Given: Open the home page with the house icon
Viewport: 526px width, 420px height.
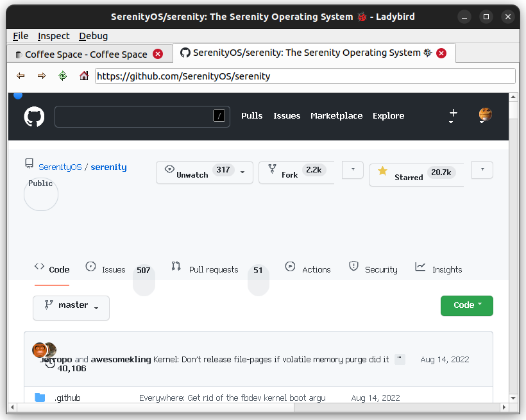Looking at the screenshot, I should tap(84, 76).
